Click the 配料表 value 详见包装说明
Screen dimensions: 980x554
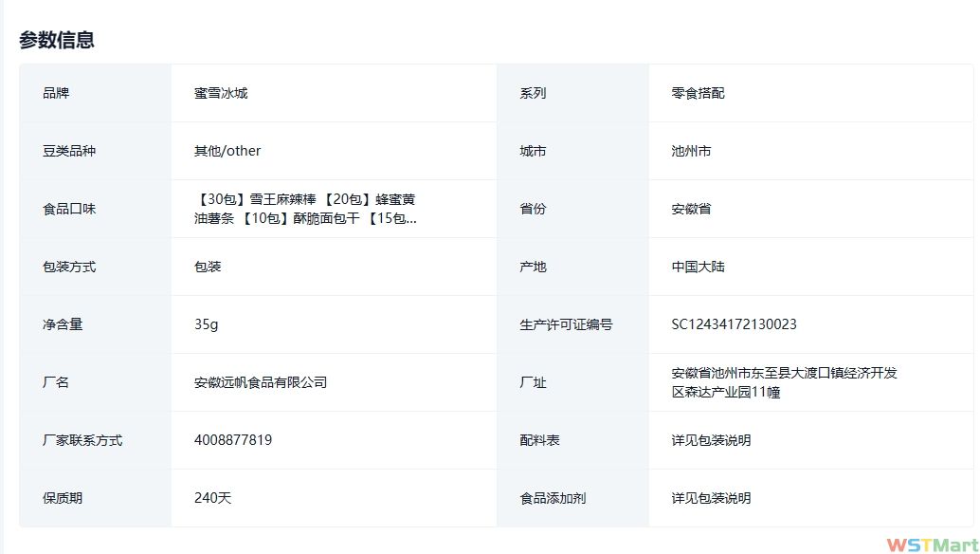711,440
